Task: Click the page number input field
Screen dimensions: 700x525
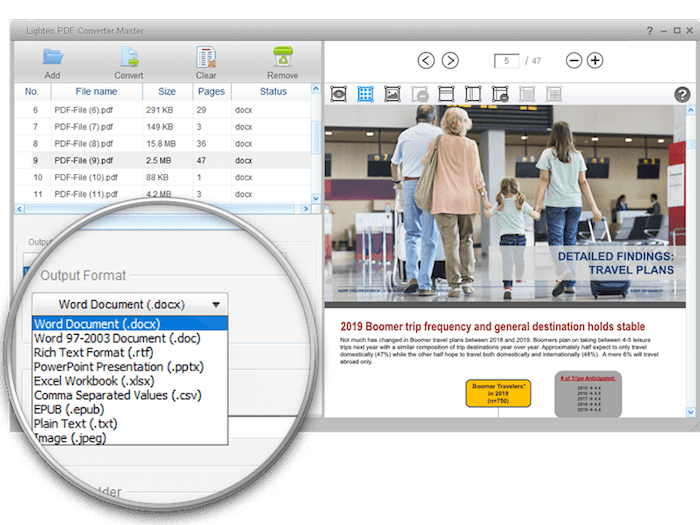Action: click(x=508, y=61)
